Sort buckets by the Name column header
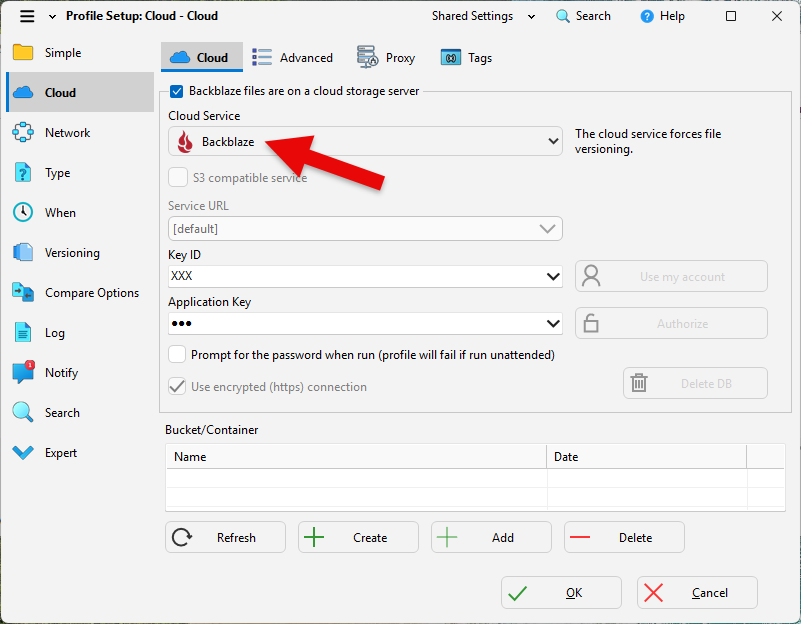This screenshot has width=801, height=624. 356,457
